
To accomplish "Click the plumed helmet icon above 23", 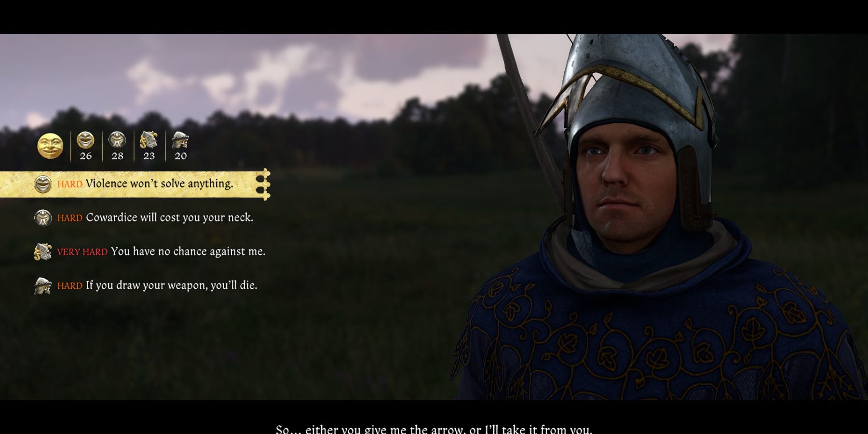I will [x=149, y=140].
